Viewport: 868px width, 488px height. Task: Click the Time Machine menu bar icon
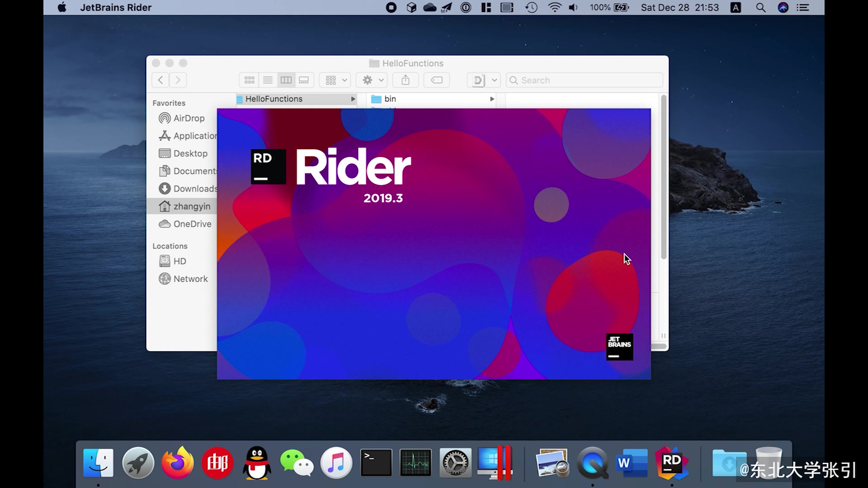pyautogui.click(x=531, y=7)
